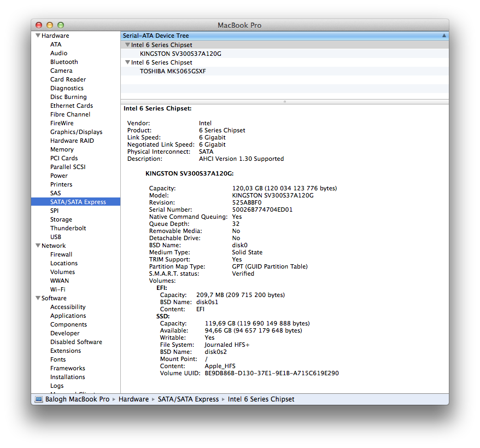Click the split-pane divider handle dot
480x448 pixels.
click(285, 102)
